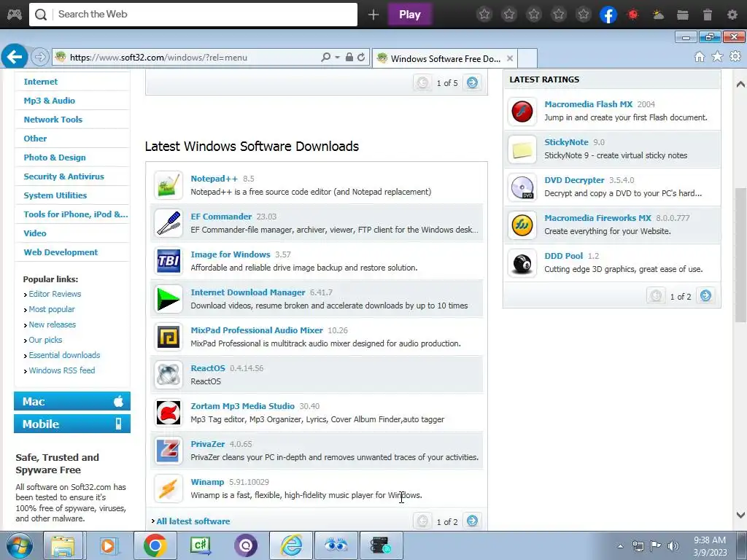Image resolution: width=747 pixels, height=560 pixels.
Task: Open File Explorer from taskbar
Action: pyautogui.click(x=63, y=545)
